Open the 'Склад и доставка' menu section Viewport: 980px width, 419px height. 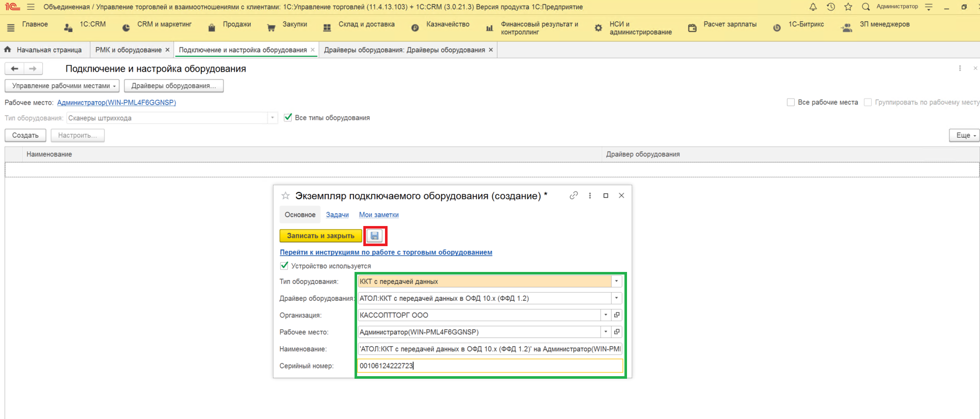point(366,24)
